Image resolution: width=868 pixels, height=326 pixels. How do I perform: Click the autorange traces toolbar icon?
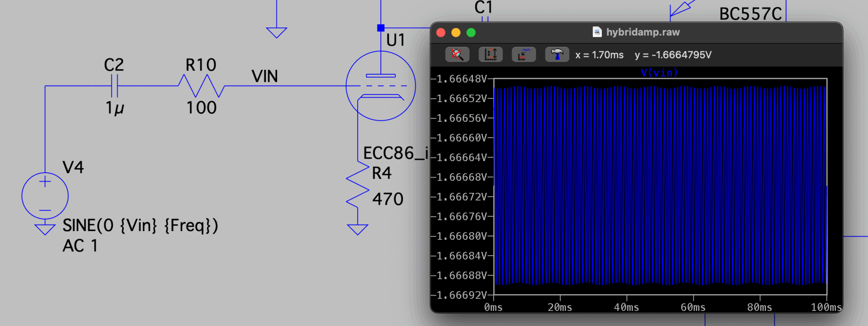(523, 55)
